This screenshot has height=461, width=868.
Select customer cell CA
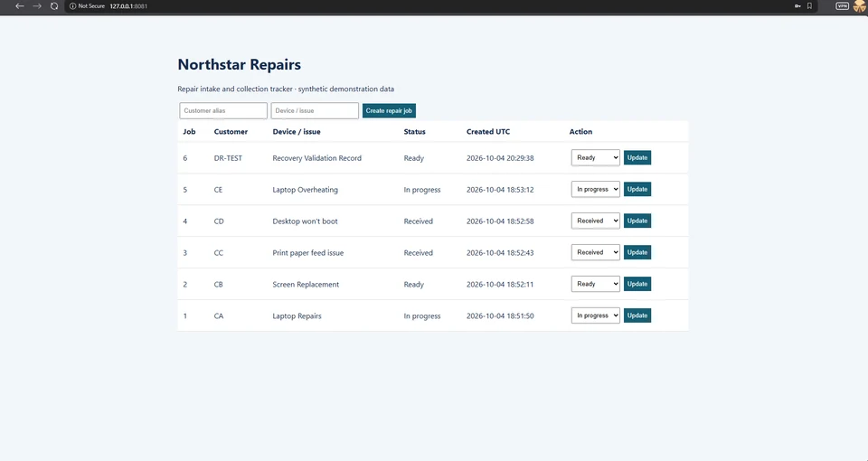coord(219,316)
